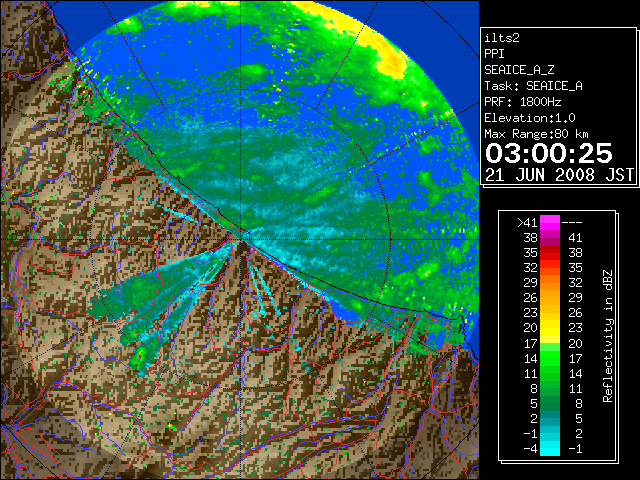Click the 'PRF: 1800Hz' text

tap(523, 102)
